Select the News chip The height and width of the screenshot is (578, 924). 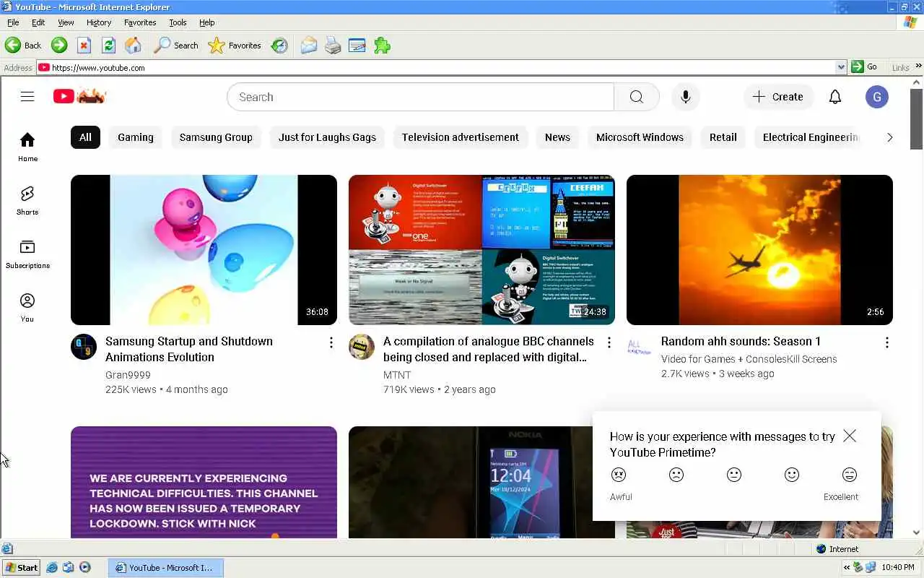[557, 137]
